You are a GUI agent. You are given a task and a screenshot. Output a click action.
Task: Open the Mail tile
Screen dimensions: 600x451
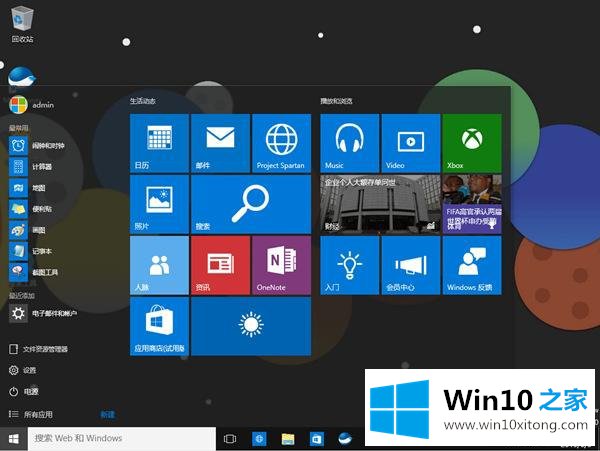(220, 143)
